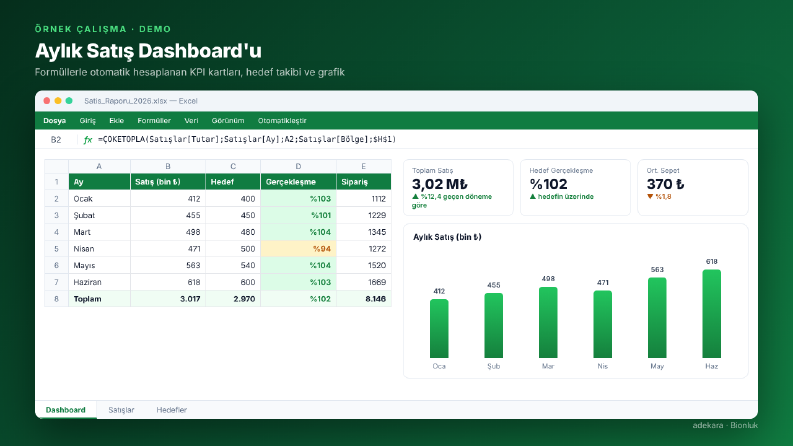Select row 8 header
The width and height of the screenshot is (793, 446).
pyautogui.click(x=56, y=299)
